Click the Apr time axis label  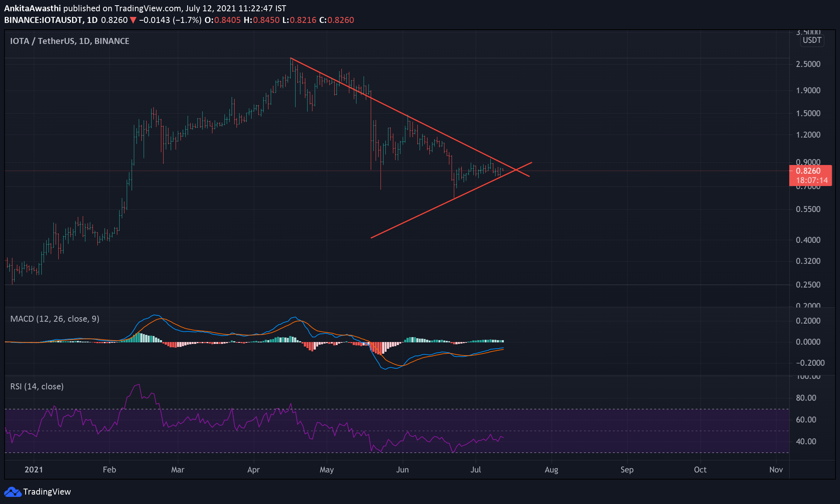pyautogui.click(x=253, y=469)
